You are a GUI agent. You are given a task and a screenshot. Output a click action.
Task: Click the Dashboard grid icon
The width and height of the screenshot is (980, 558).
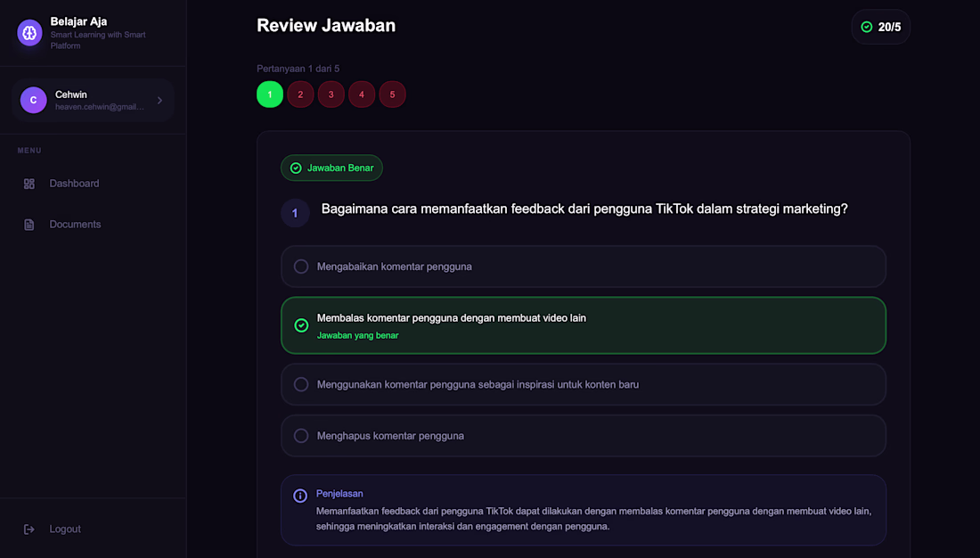tap(29, 184)
